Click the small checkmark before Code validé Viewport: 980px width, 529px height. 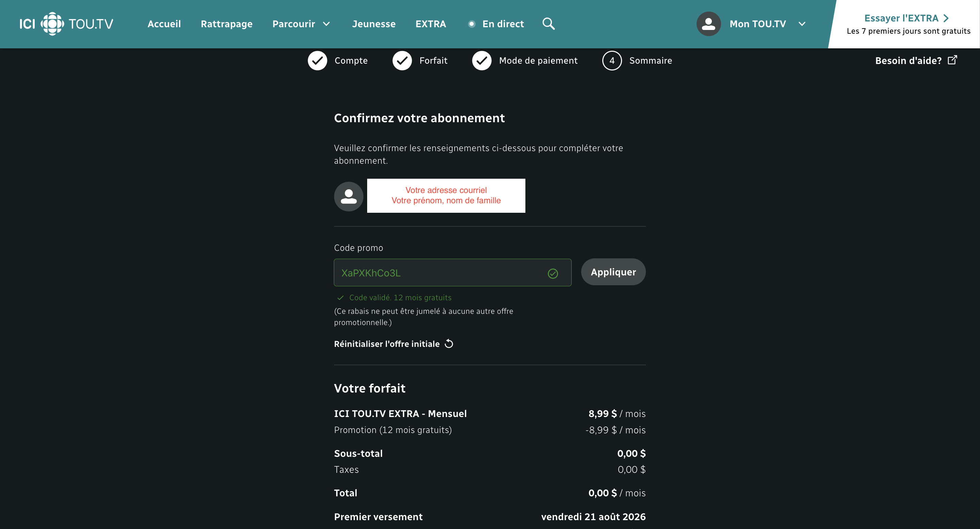(x=341, y=298)
